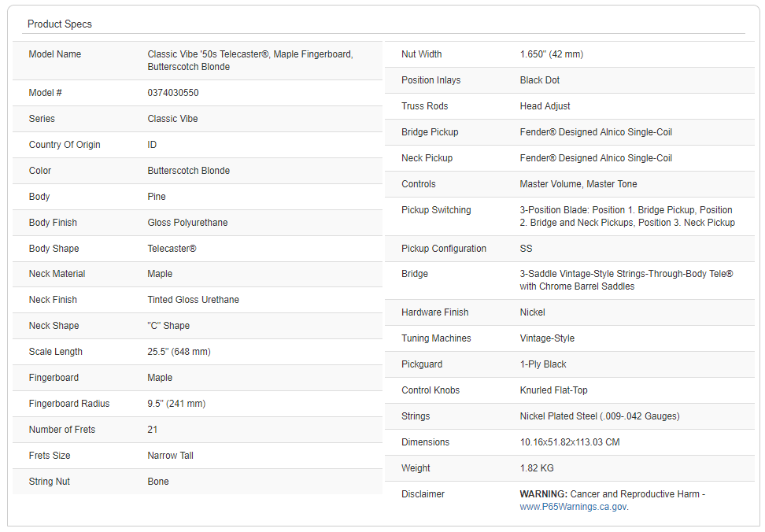
Task: Select the weight value 1.82 KG
Action: click(537, 468)
